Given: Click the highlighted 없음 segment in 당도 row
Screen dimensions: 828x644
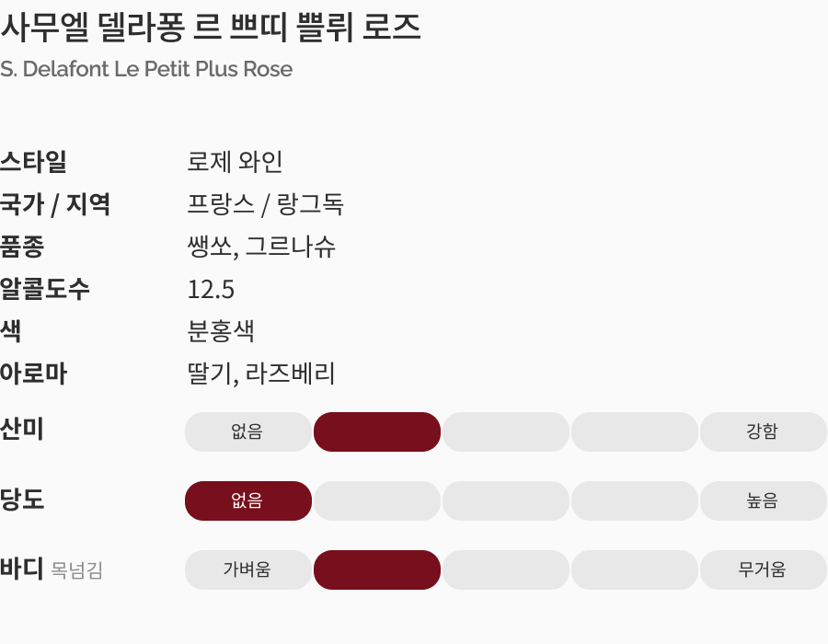Looking at the screenshot, I should (248, 501).
